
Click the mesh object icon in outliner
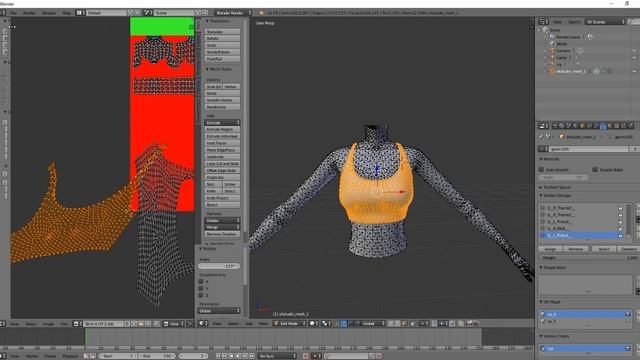tap(552, 71)
